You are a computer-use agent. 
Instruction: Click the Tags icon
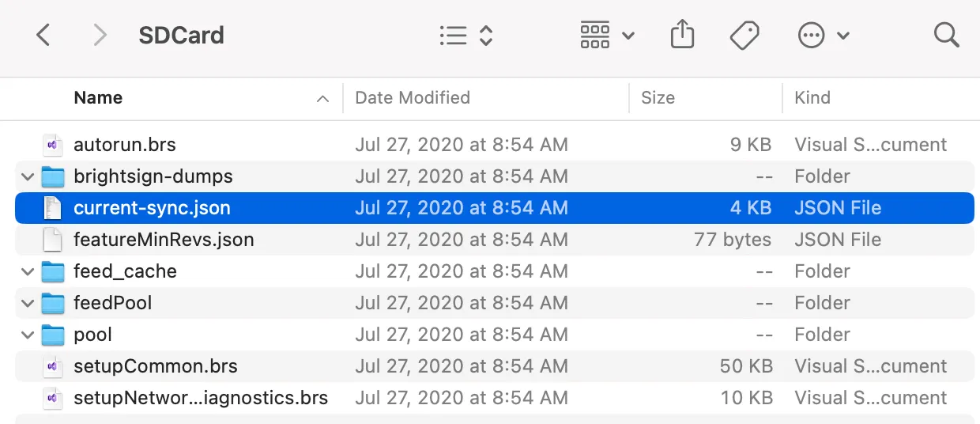point(744,35)
